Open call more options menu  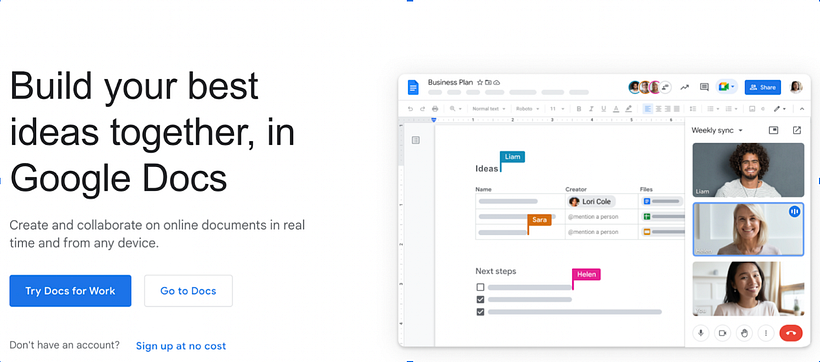pos(766,333)
